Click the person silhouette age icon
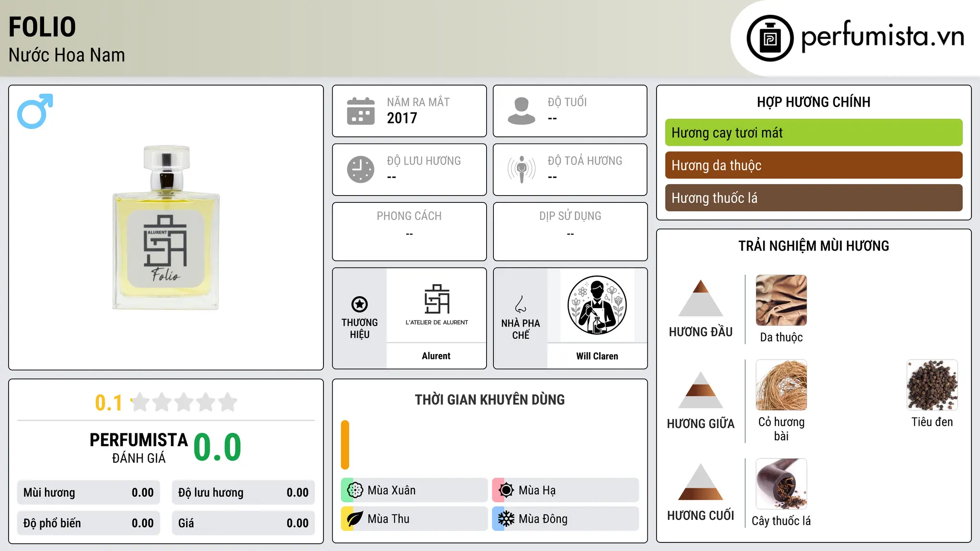 (521, 111)
